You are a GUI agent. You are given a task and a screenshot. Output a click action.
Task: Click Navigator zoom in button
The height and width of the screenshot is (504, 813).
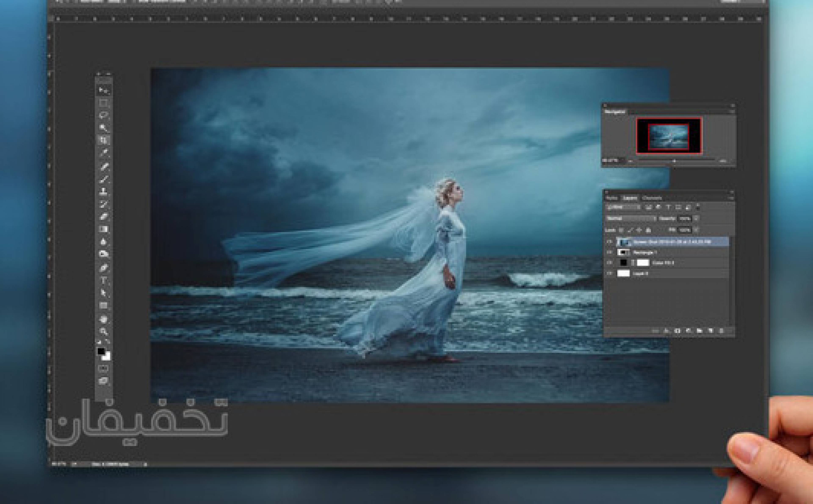pyautogui.click(x=723, y=161)
